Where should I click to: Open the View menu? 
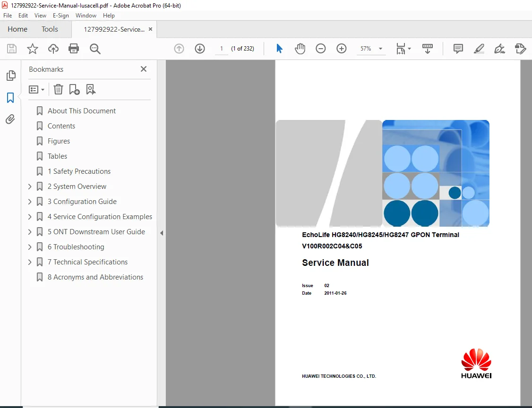tap(40, 16)
